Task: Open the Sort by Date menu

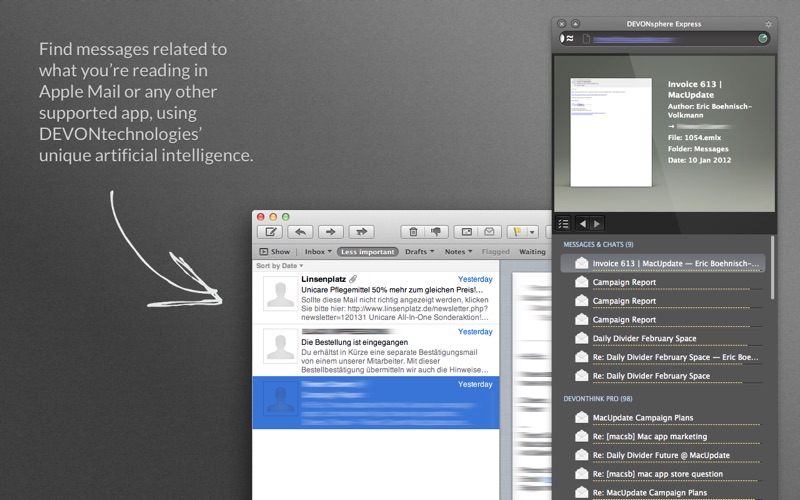Action: tap(280, 266)
